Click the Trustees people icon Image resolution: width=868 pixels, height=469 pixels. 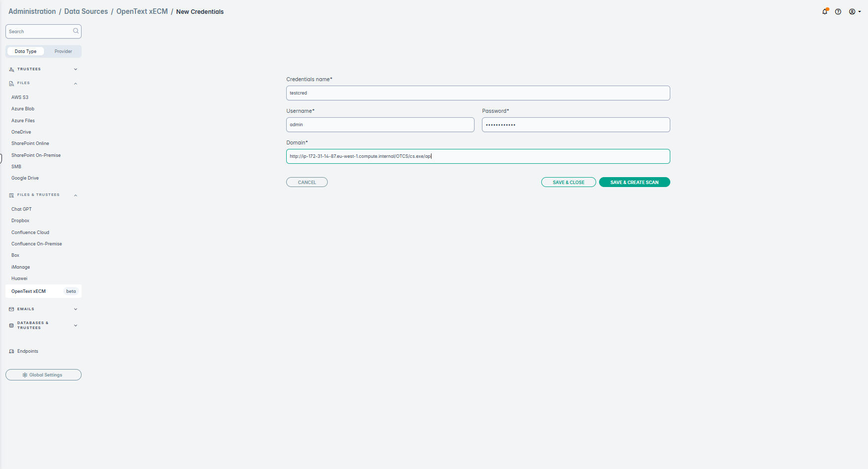(11, 69)
